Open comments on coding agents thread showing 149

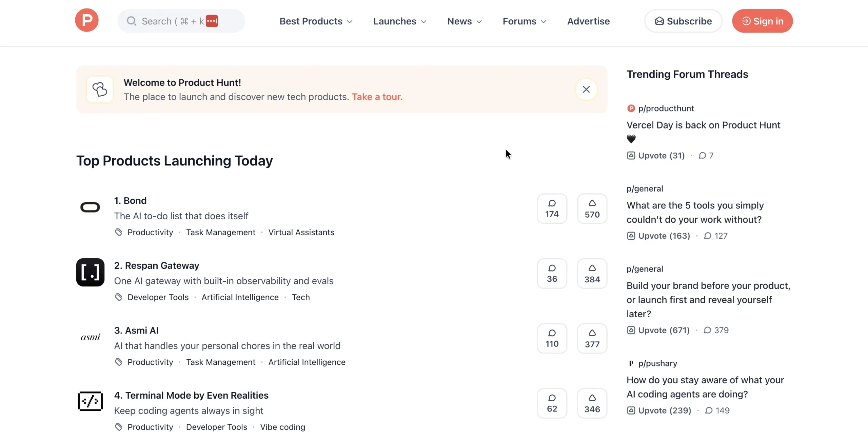[717, 410]
